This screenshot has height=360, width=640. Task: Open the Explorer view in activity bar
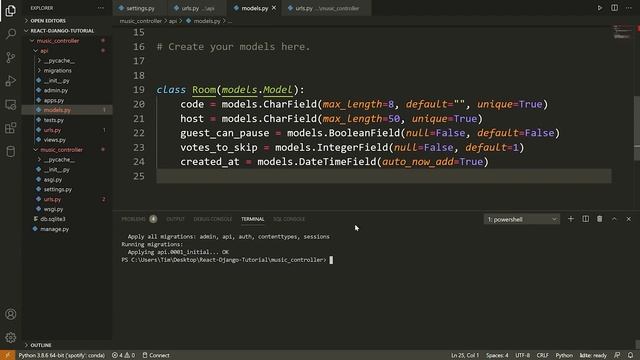(x=11, y=10)
